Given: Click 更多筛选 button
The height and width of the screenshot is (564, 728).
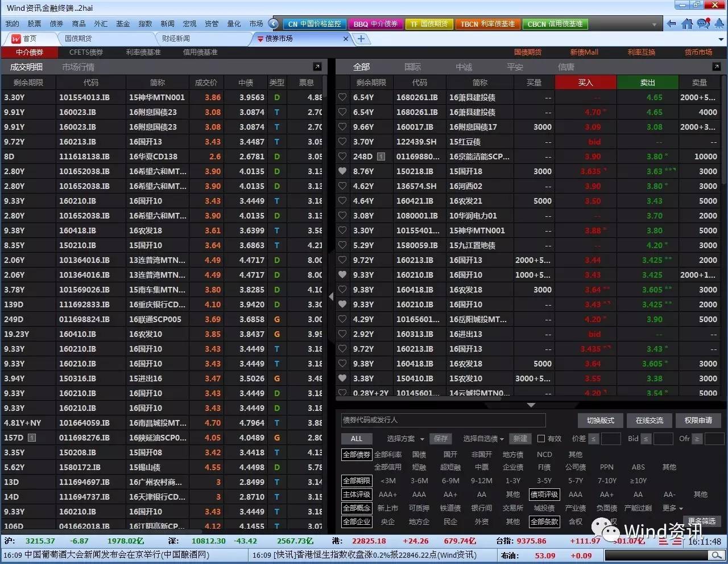Looking at the screenshot, I should click(x=701, y=521).
